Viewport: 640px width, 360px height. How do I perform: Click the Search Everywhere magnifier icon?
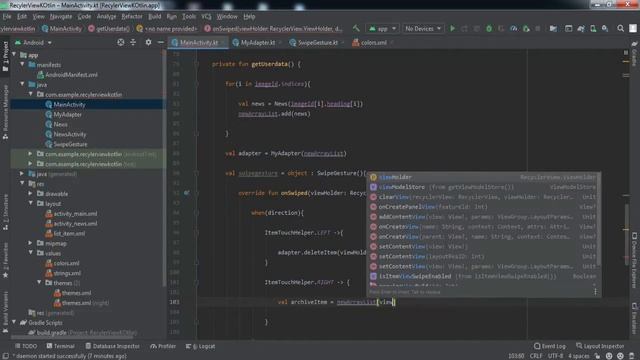tap(620, 29)
